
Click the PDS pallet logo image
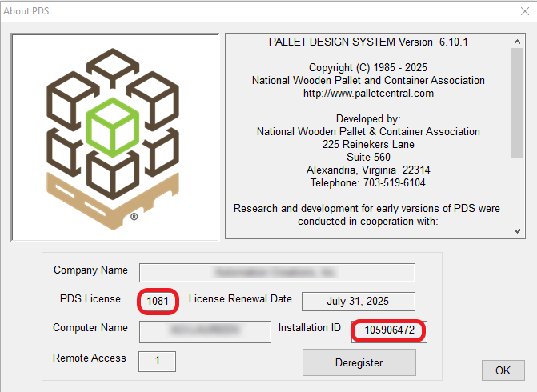[x=114, y=138]
